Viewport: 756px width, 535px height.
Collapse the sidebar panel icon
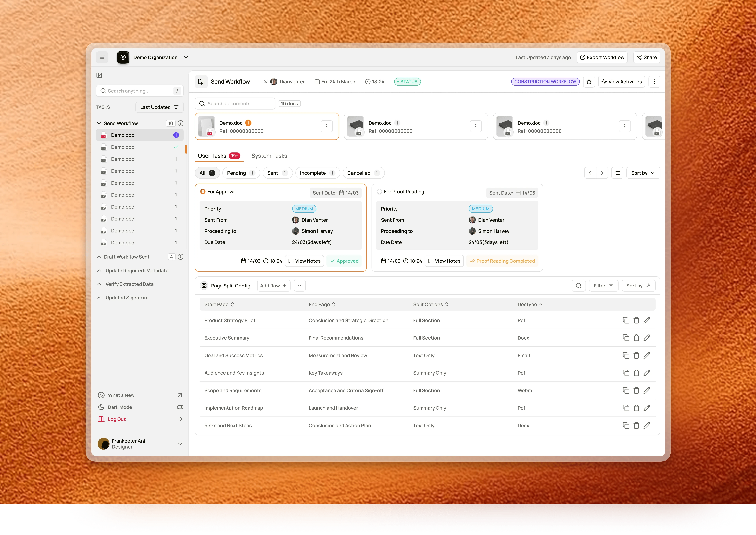[99, 75]
